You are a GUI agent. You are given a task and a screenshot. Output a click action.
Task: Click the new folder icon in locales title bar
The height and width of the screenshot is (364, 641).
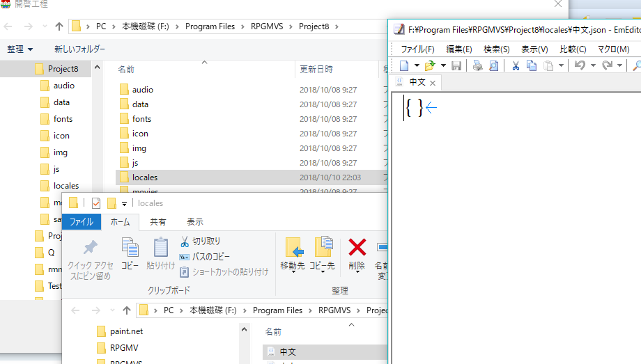click(x=111, y=203)
